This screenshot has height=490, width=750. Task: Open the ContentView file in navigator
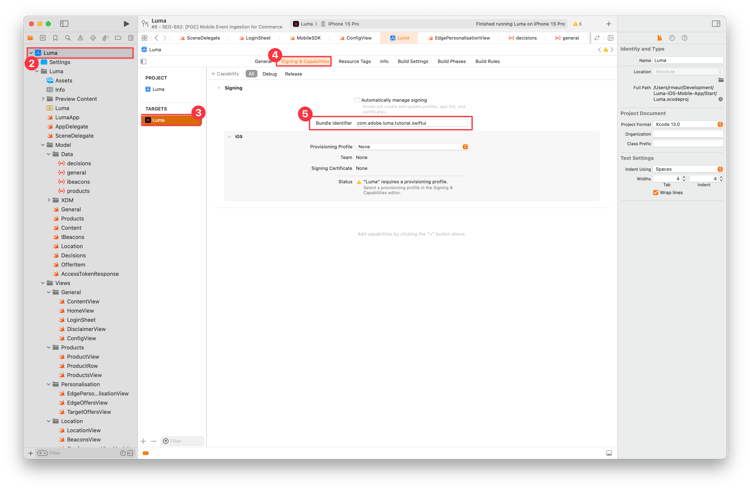pos(79,301)
